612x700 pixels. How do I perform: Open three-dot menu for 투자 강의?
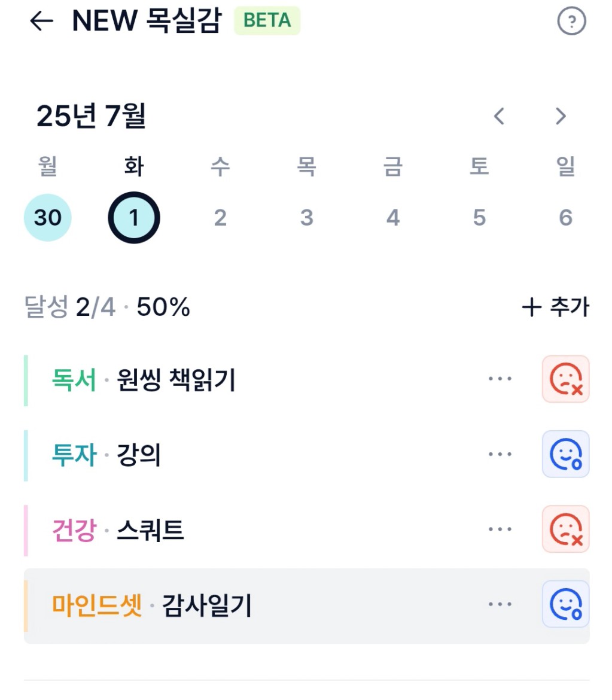pyautogui.click(x=500, y=454)
